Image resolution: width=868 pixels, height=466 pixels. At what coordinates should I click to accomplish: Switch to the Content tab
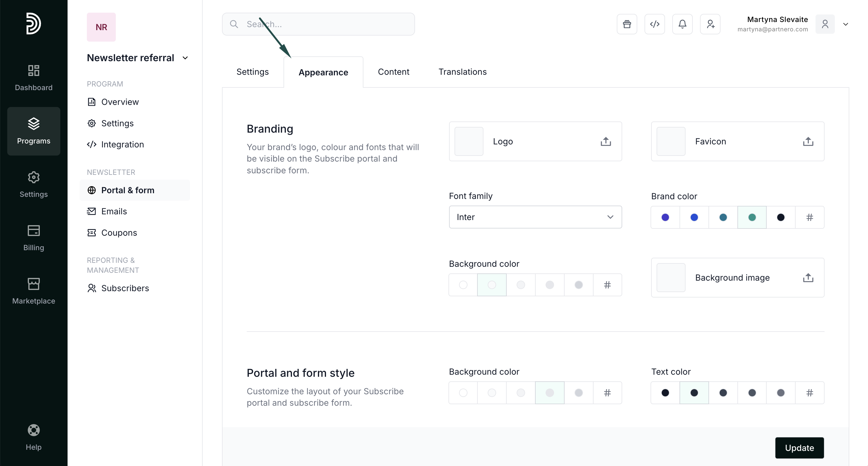pos(393,72)
